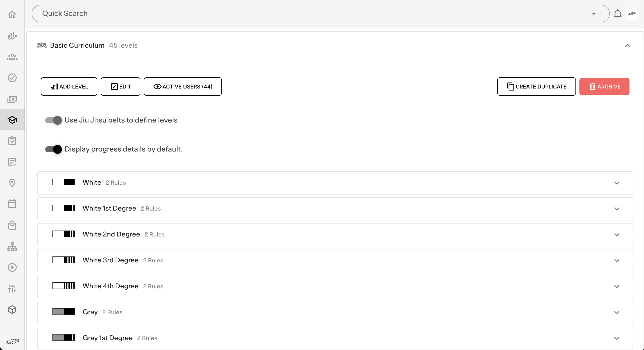Collapse the Basic Curriculum section
The height and width of the screenshot is (350, 644).
tap(628, 45)
